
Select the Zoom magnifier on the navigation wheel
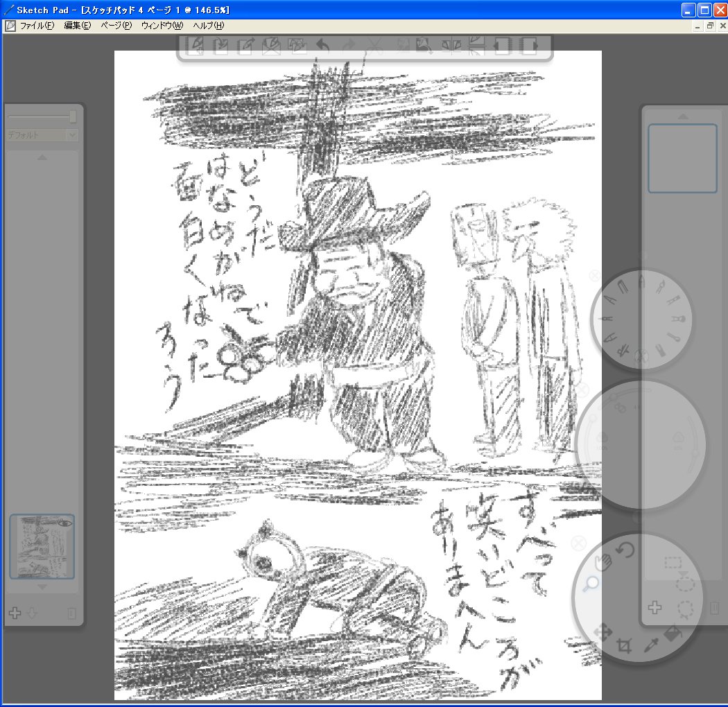(x=591, y=584)
